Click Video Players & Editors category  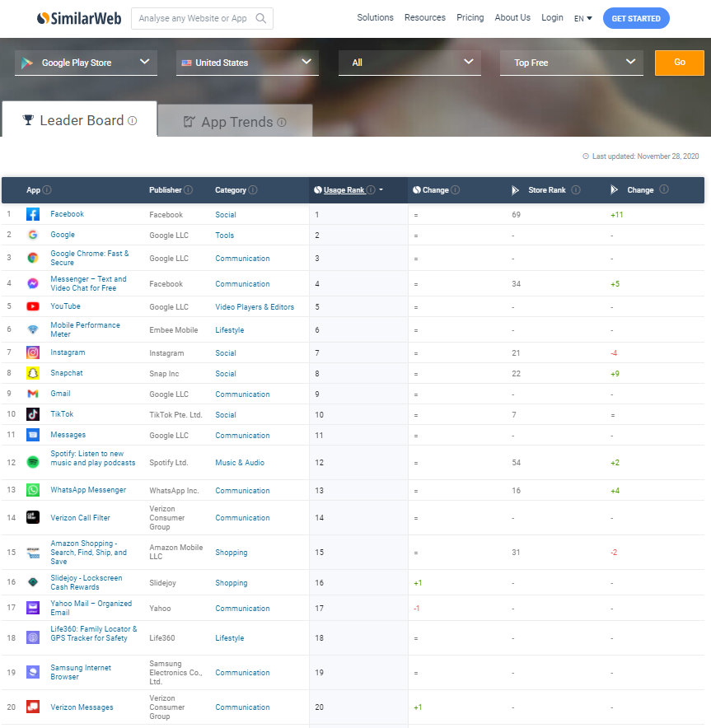[255, 307]
